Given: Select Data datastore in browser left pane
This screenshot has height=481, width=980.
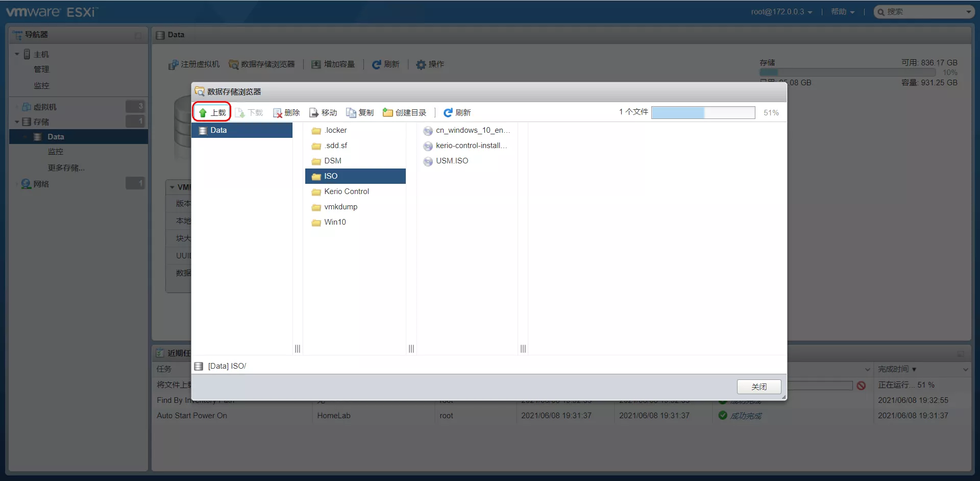Looking at the screenshot, I should (218, 130).
